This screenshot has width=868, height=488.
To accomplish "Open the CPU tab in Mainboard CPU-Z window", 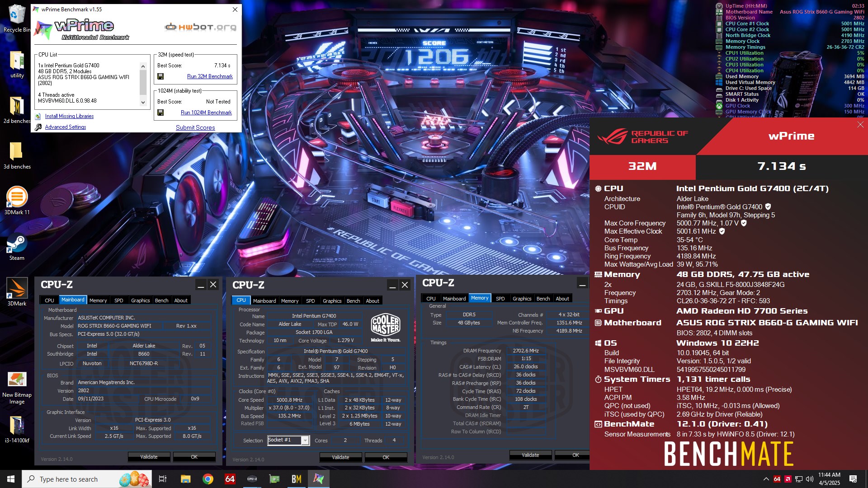I will click(49, 300).
